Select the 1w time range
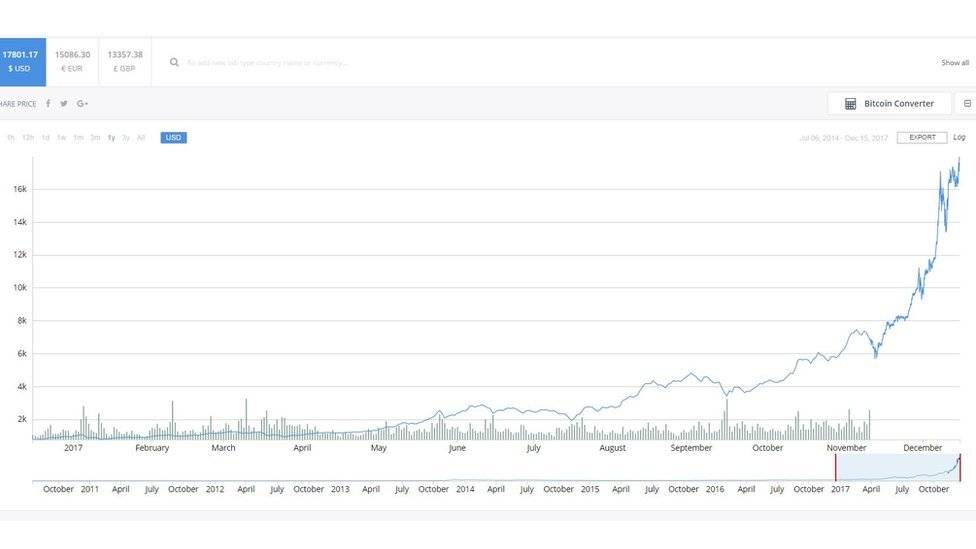The width and height of the screenshot is (976, 549). click(x=62, y=138)
